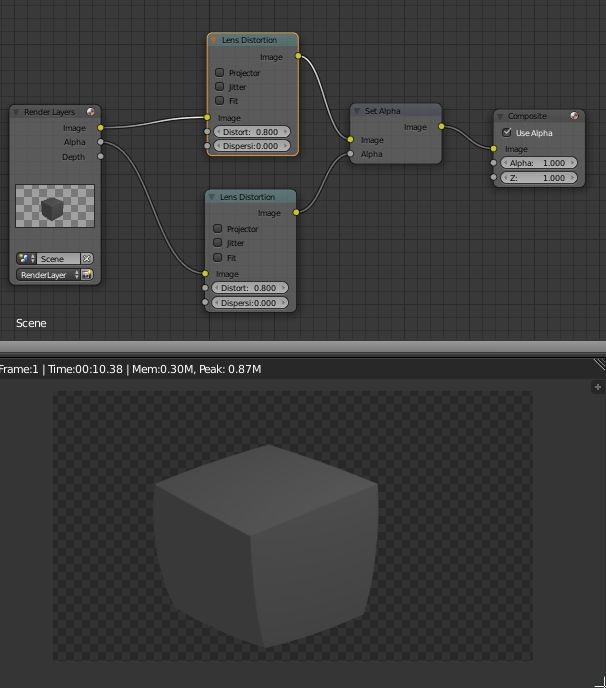Click the upper node Dispersion input socket
Screen dimensions: 606x688
point(207,146)
